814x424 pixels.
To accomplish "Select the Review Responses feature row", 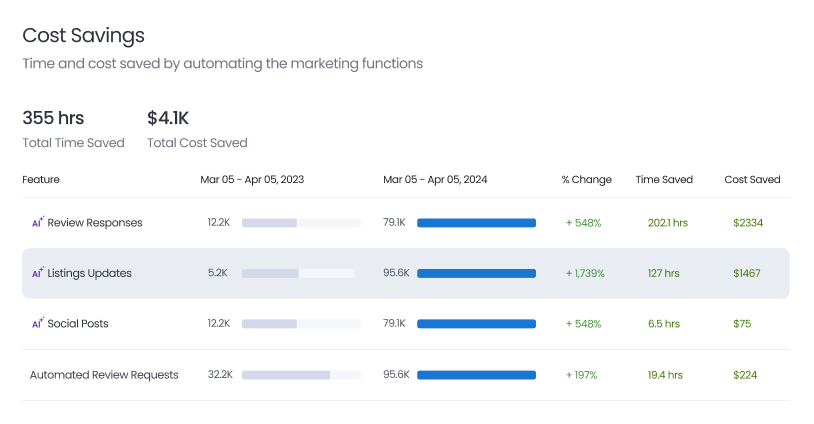I will click(95, 223).
